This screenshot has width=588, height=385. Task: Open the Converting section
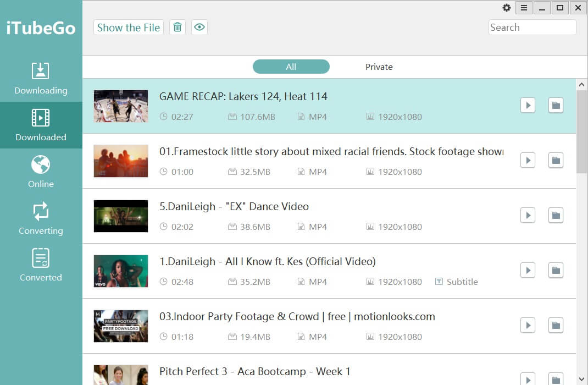[41, 218]
